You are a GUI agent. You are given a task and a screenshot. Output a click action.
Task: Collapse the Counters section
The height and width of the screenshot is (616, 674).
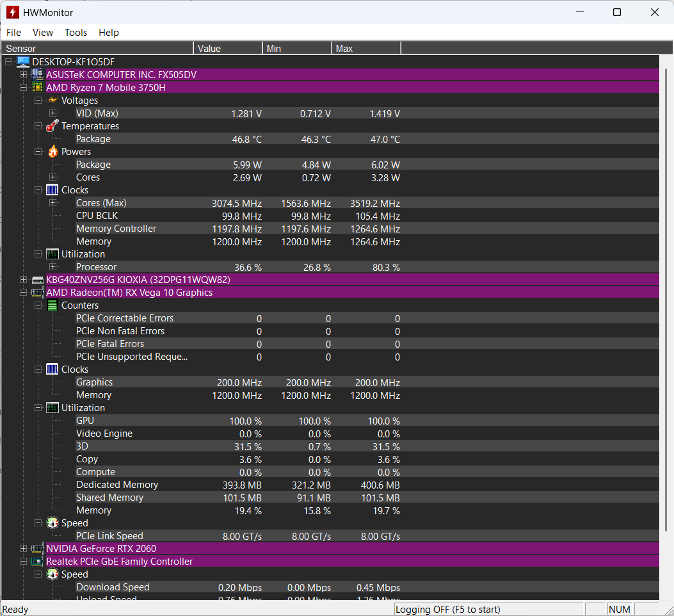click(x=38, y=305)
